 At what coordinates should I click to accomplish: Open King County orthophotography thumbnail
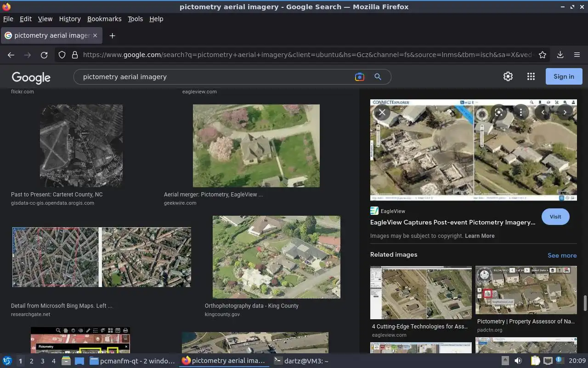tap(277, 257)
